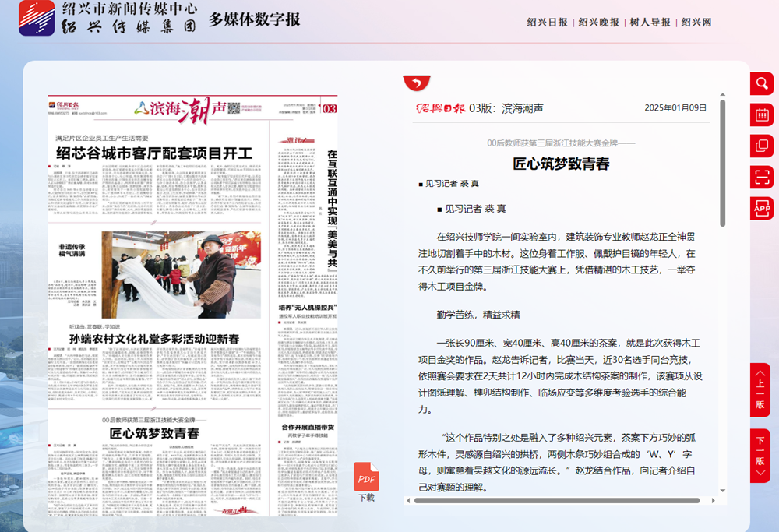
Task: Click the stacked pages layout icon
Action: click(761, 146)
